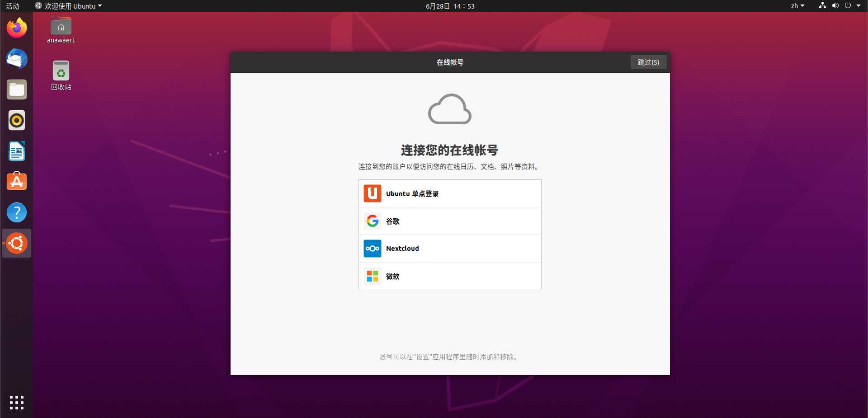Choose 微软 account option
The width and height of the screenshot is (868, 418).
[x=450, y=276]
